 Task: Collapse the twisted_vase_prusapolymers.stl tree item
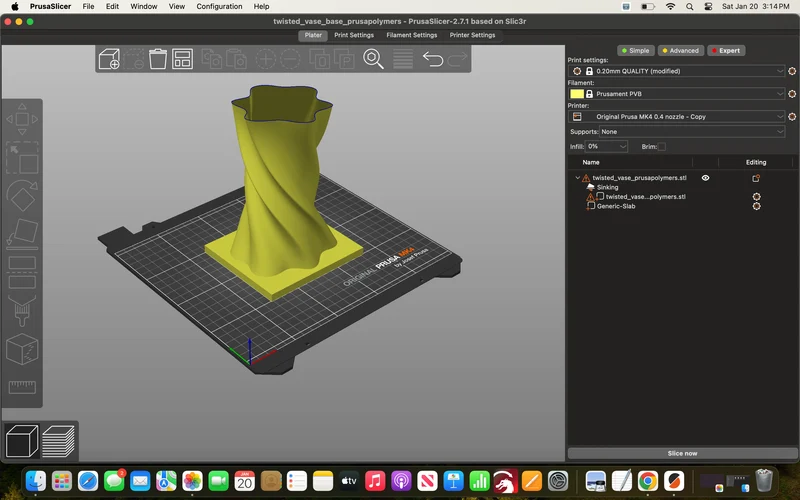click(x=578, y=178)
